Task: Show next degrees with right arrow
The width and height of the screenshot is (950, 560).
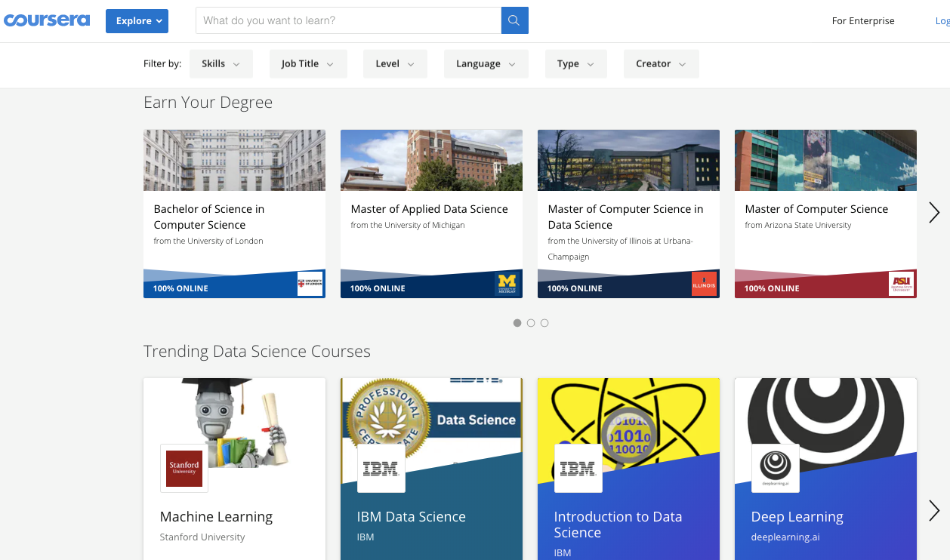Action: point(934,213)
